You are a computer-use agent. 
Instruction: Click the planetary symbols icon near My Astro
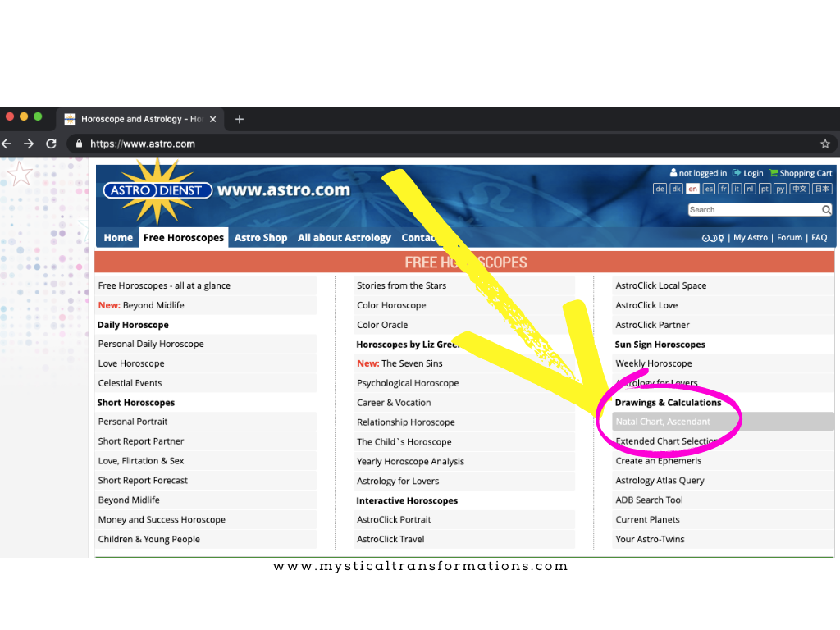pos(713,238)
